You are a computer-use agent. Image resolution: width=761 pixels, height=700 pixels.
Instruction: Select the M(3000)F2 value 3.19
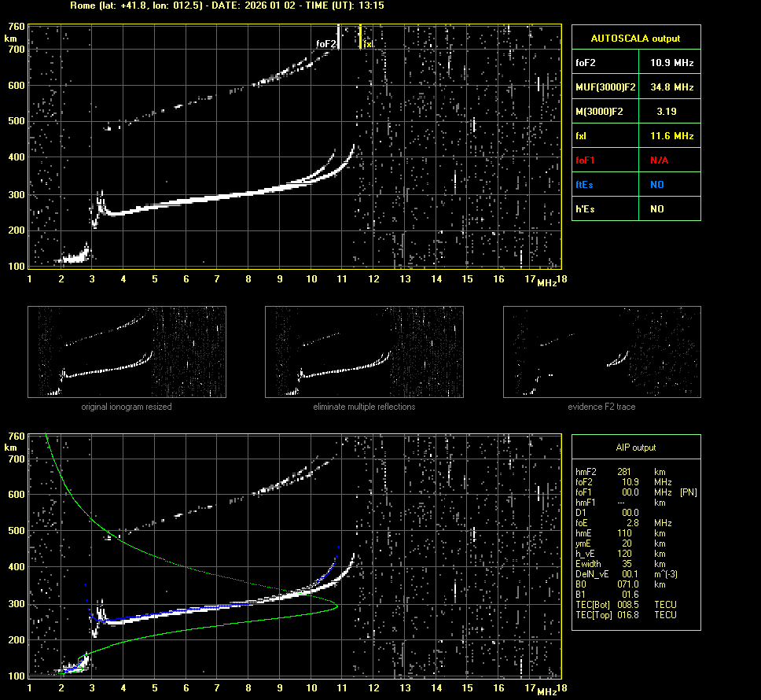click(x=668, y=111)
